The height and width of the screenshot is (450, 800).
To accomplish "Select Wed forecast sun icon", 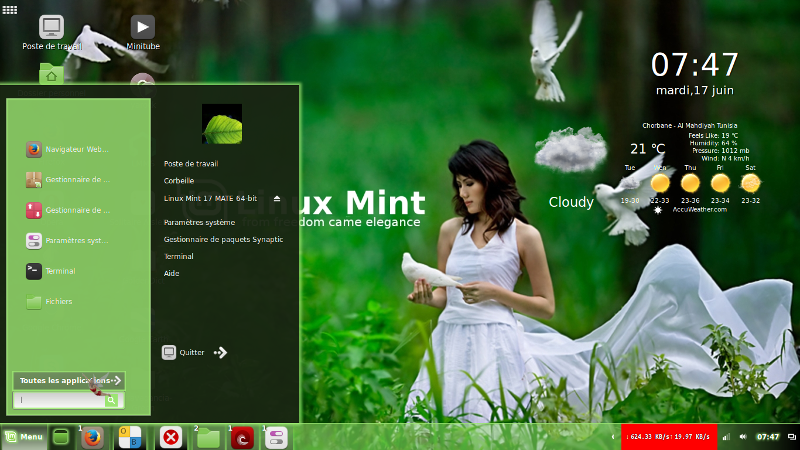I will coord(660,183).
